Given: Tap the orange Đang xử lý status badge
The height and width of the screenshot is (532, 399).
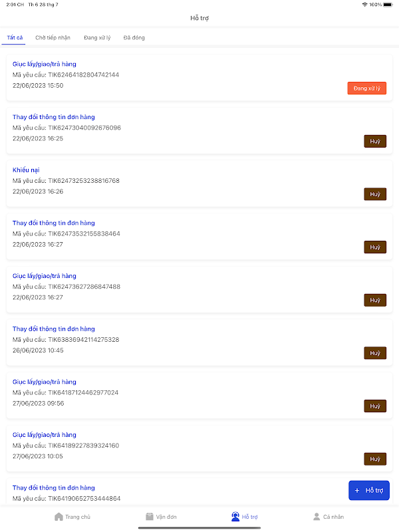Looking at the screenshot, I should (x=367, y=88).
